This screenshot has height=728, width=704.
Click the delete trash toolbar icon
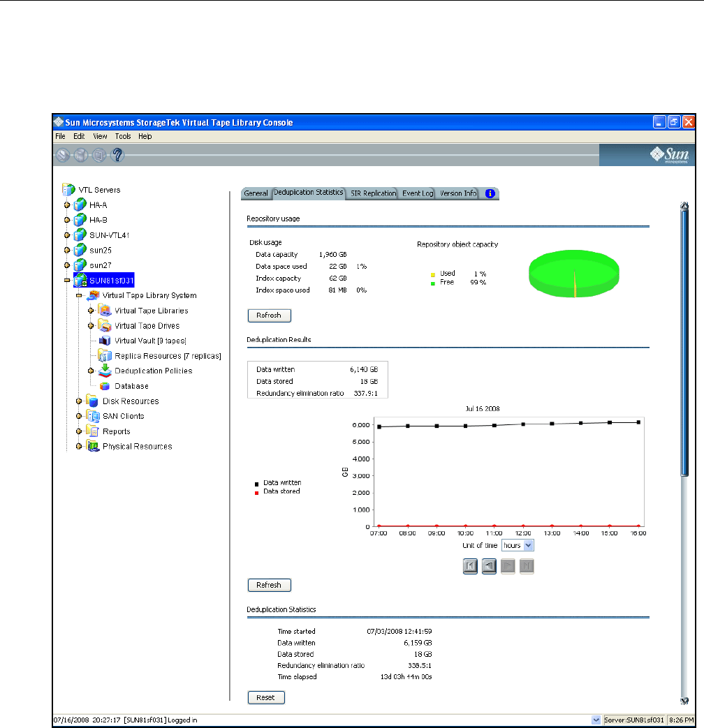click(x=81, y=155)
